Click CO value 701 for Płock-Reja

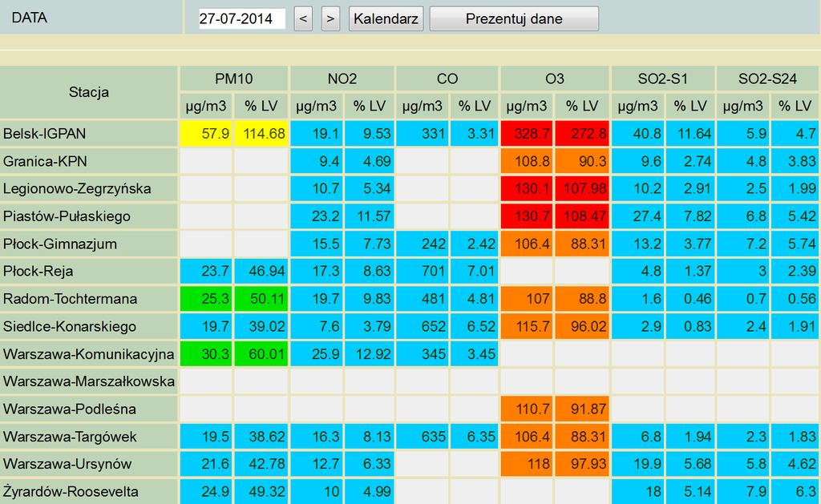click(x=422, y=272)
